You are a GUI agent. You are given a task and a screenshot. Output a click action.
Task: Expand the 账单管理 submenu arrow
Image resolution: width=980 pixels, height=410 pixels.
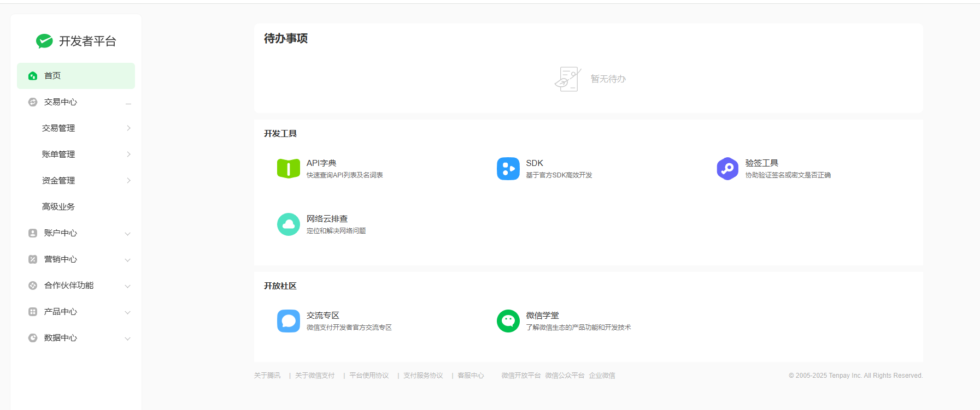pyautogui.click(x=128, y=155)
